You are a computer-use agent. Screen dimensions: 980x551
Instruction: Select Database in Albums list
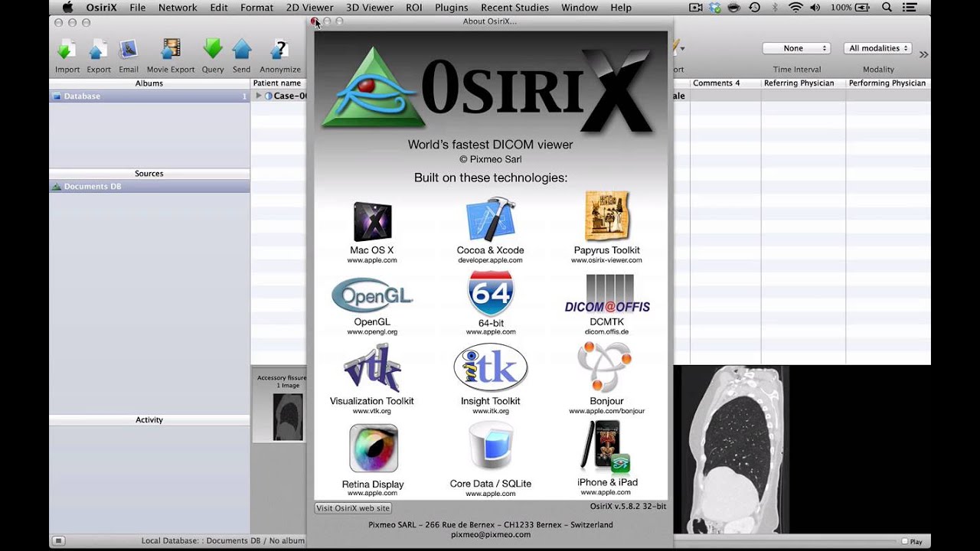(149, 96)
